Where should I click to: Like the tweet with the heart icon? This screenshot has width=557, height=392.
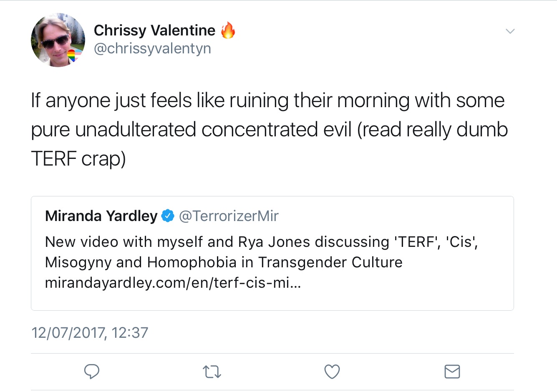point(332,372)
